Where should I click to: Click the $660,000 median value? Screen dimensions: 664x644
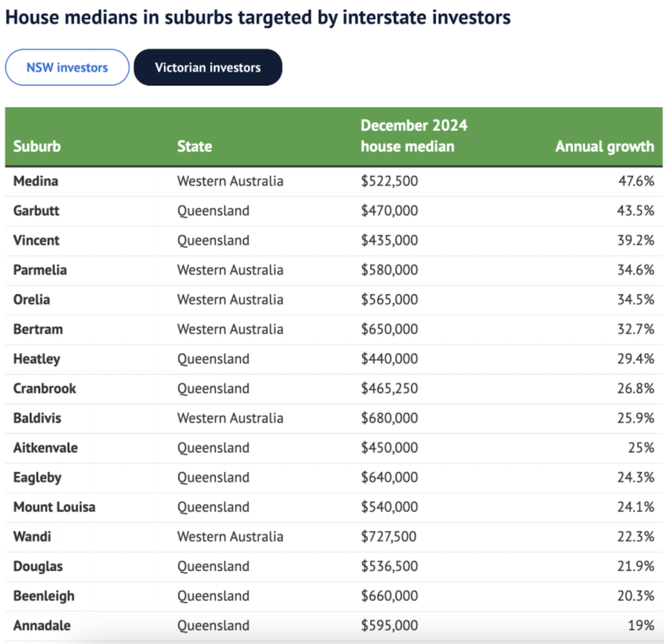point(389,596)
